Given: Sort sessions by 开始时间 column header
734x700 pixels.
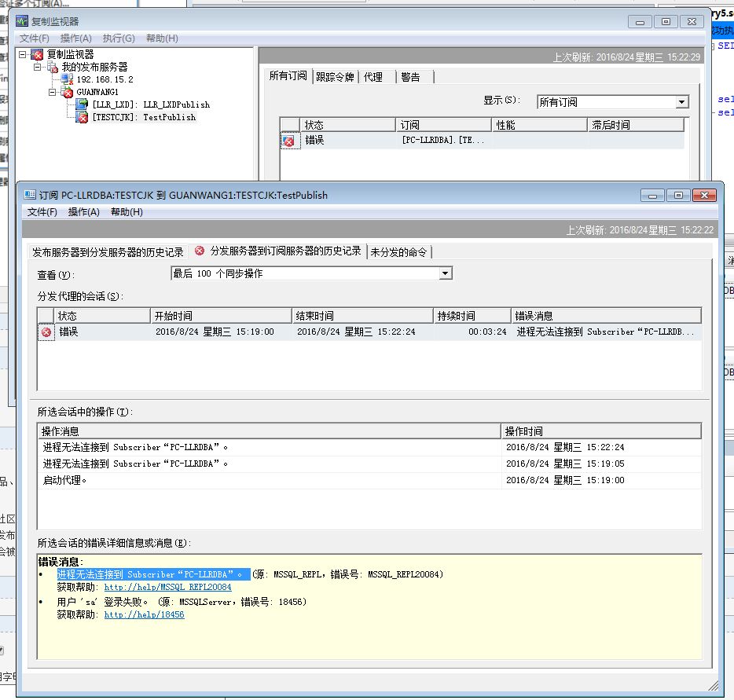Looking at the screenshot, I should click(221, 316).
